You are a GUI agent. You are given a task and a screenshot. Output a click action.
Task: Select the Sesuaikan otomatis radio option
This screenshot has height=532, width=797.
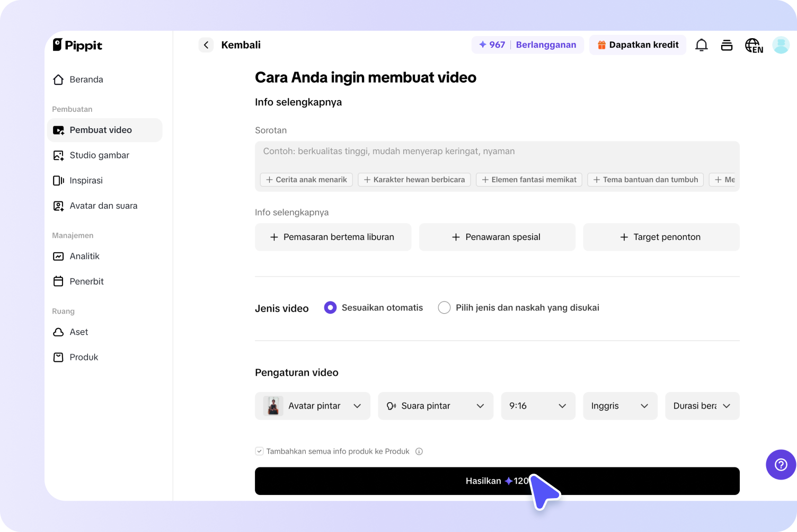click(330, 308)
